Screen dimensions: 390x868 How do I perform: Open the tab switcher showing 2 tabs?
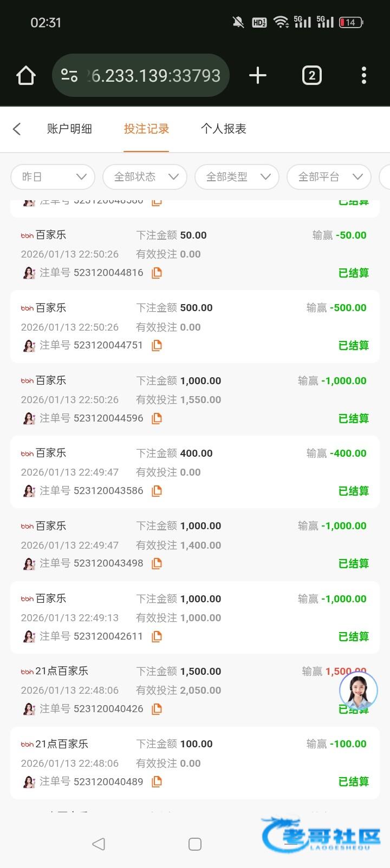click(x=311, y=75)
